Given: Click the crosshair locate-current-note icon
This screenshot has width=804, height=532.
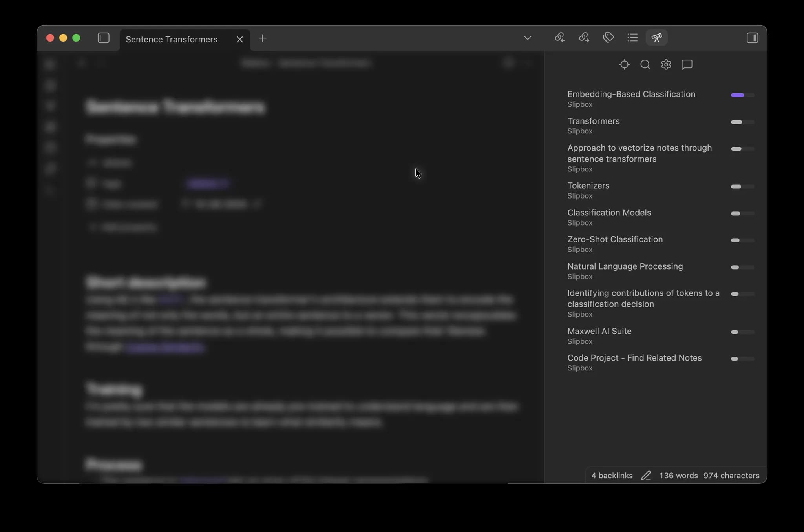Looking at the screenshot, I should [624, 64].
